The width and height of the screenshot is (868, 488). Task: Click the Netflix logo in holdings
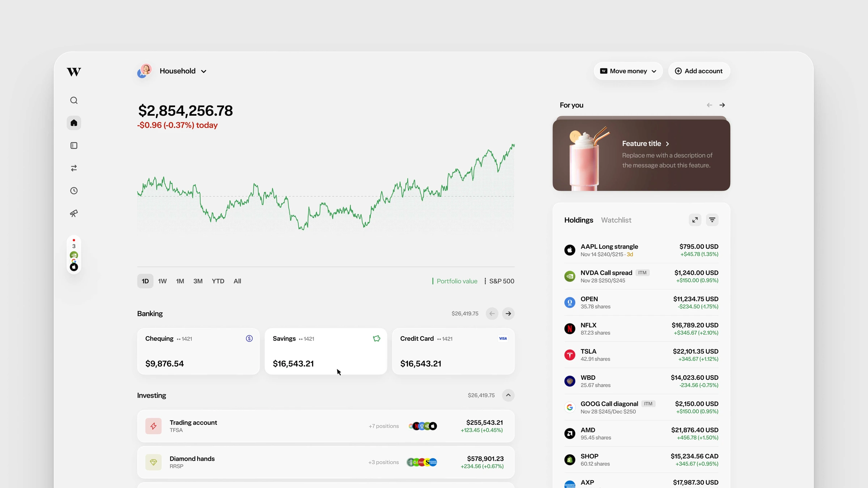point(570,329)
